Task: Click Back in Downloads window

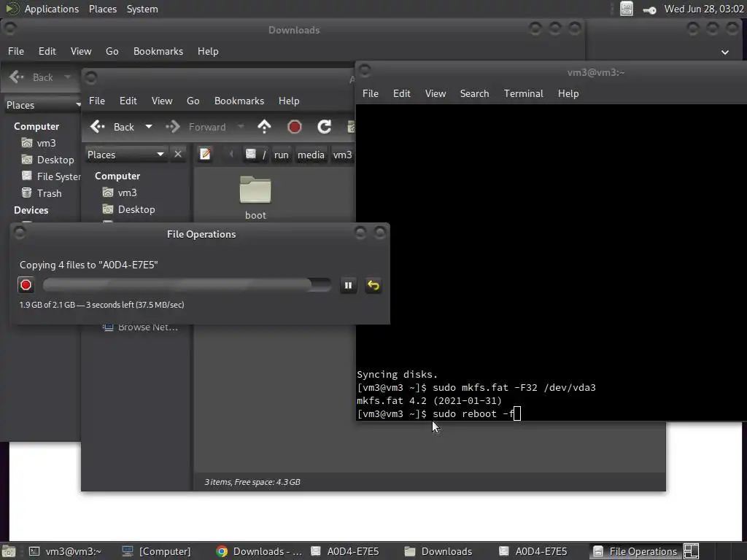Action: click(32, 77)
